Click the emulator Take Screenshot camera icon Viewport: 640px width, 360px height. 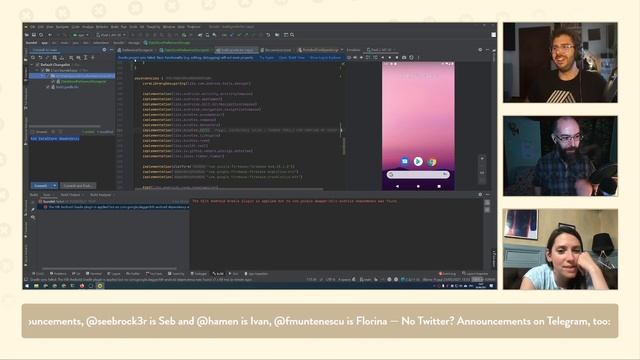(404, 58)
